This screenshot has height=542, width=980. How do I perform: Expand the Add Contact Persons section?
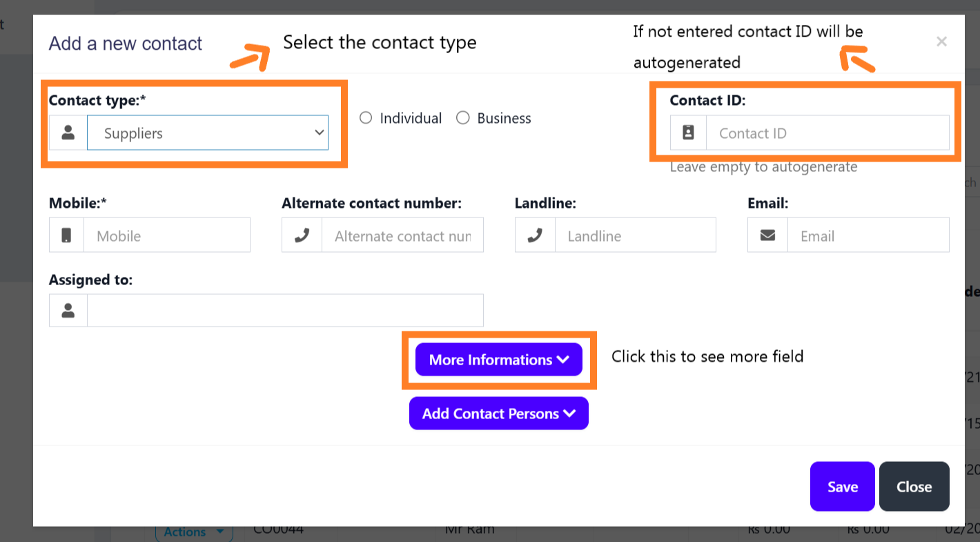coord(498,414)
